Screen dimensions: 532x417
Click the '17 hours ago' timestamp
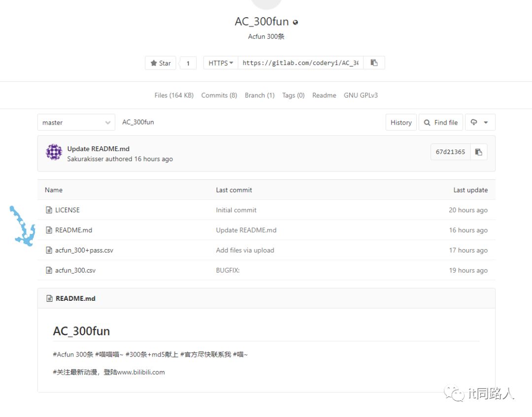468,250
